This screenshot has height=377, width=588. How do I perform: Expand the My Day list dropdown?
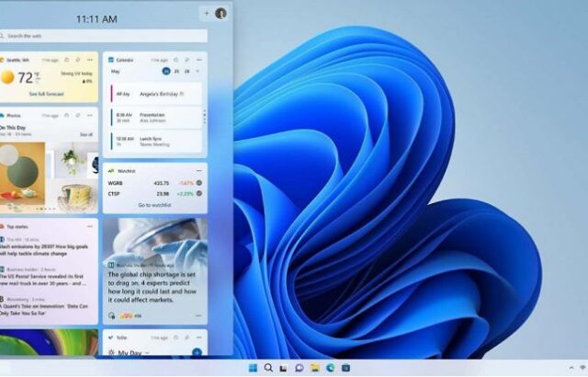tap(147, 353)
